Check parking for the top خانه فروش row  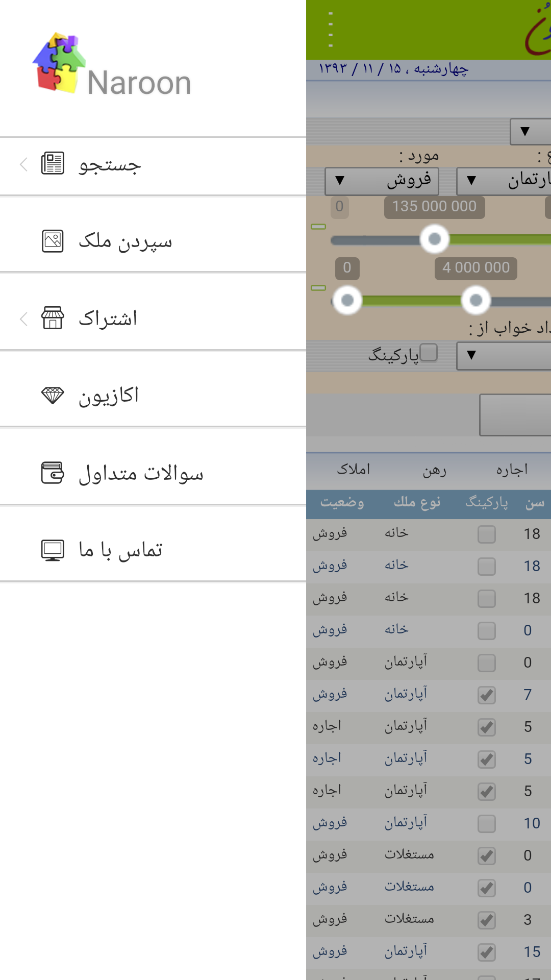tap(486, 534)
